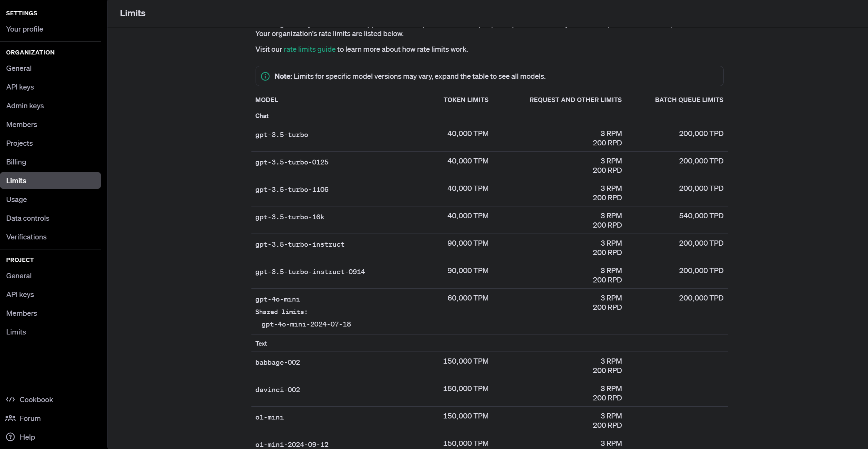Open the Forum link in the sidebar
The image size is (868, 449).
coord(30,418)
